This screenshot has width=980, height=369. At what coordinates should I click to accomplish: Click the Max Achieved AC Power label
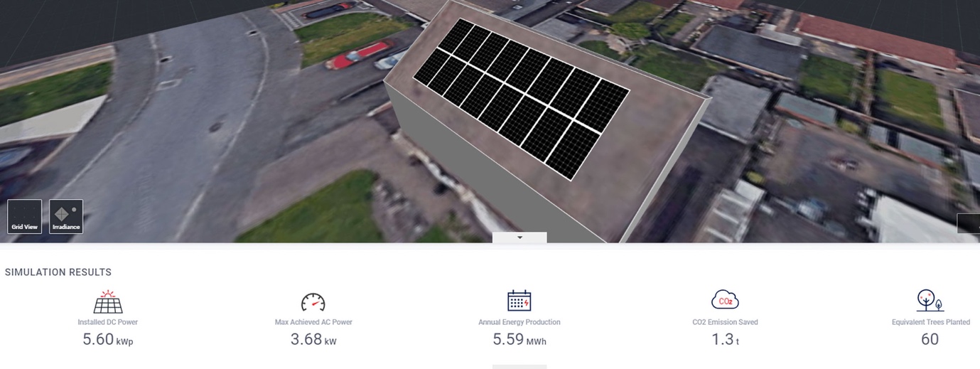313,322
